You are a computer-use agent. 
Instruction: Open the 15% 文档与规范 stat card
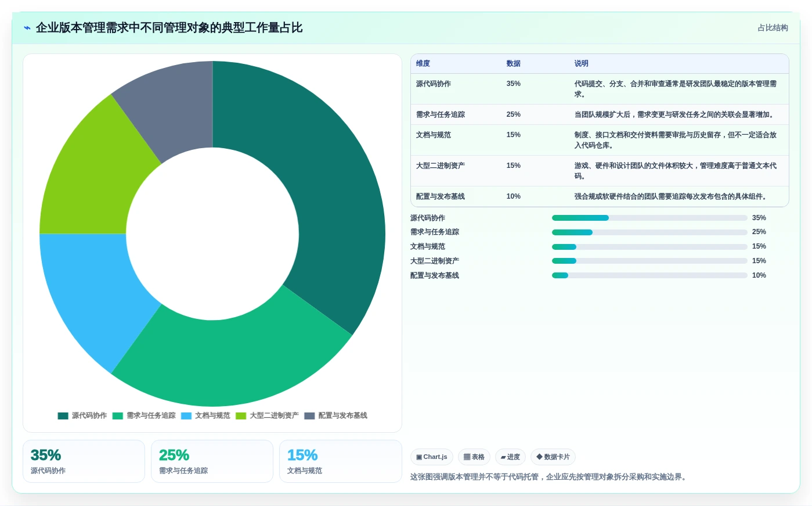[340, 461]
